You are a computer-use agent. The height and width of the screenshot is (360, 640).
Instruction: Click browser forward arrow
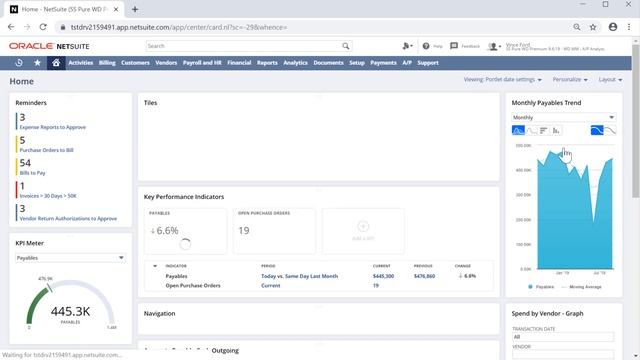27,27
